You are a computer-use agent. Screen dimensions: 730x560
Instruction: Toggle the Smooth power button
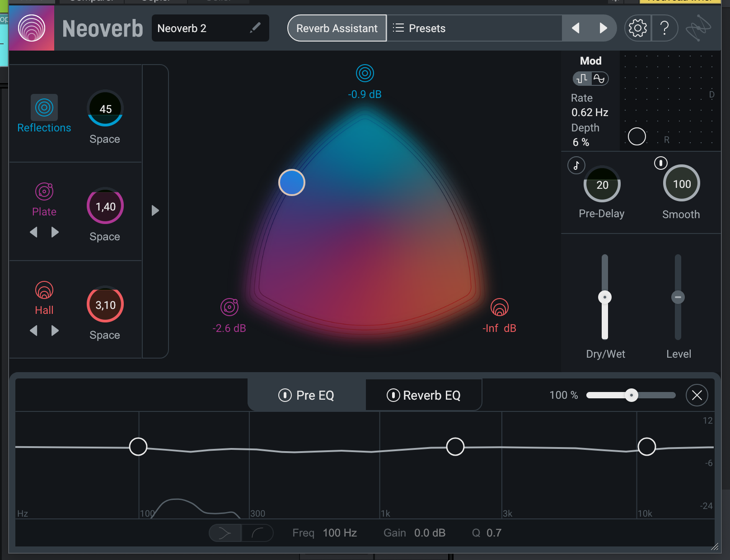pyautogui.click(x=660, y=163)
